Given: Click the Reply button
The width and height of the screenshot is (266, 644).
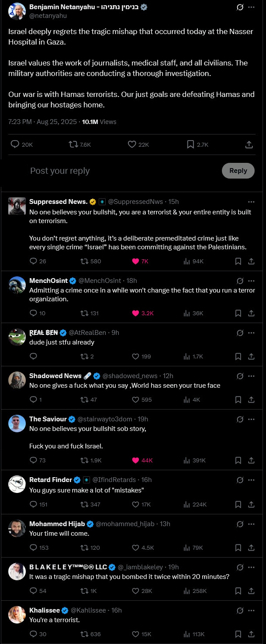Looking at the screenshot, I should click(238, 171).
